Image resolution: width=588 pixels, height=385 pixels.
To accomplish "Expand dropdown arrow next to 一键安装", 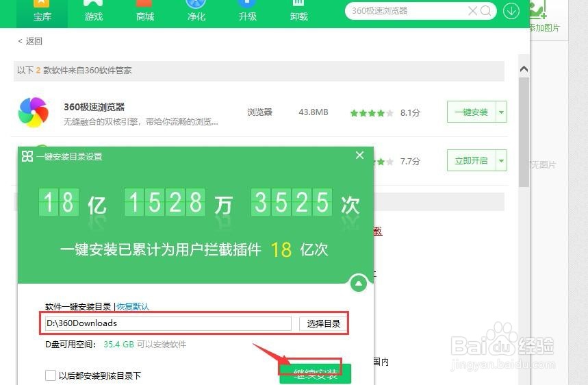I will [501, 112].
